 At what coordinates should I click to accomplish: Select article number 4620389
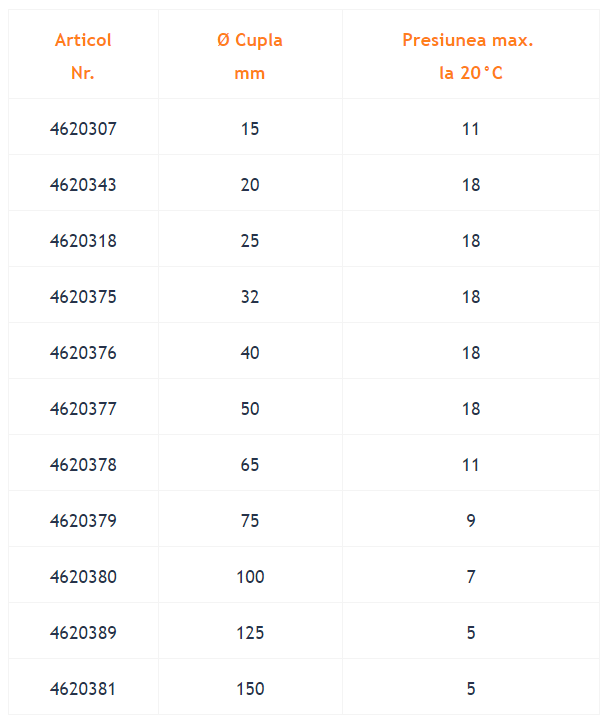(83, 633)
